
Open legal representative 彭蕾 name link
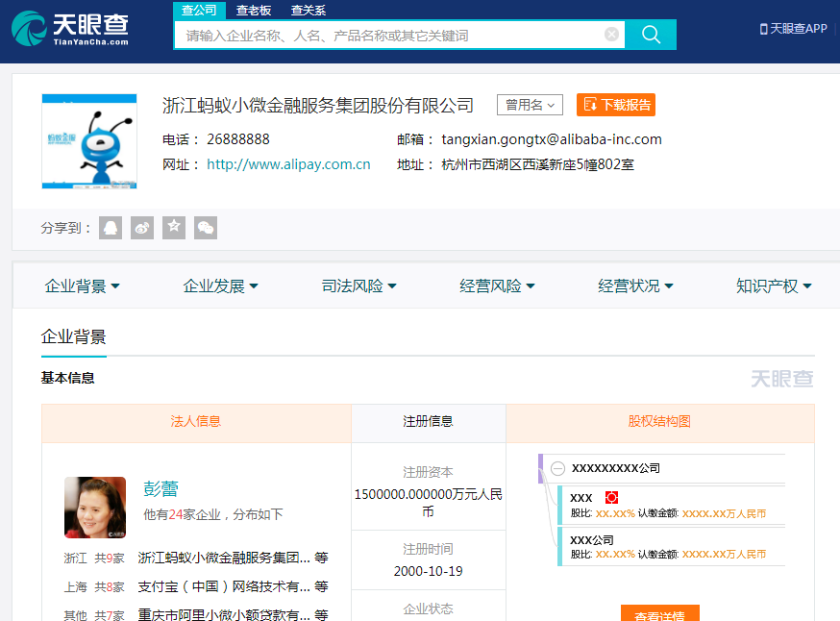(x=161, y=489)
